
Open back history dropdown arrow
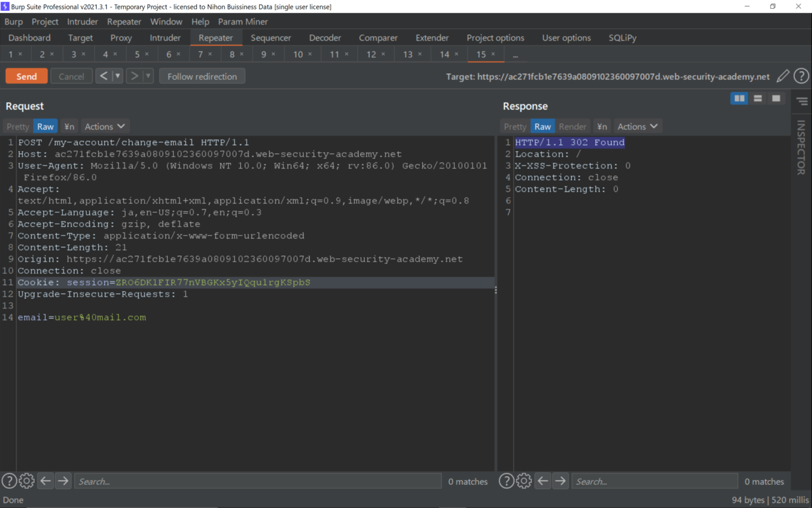[118, 76]
